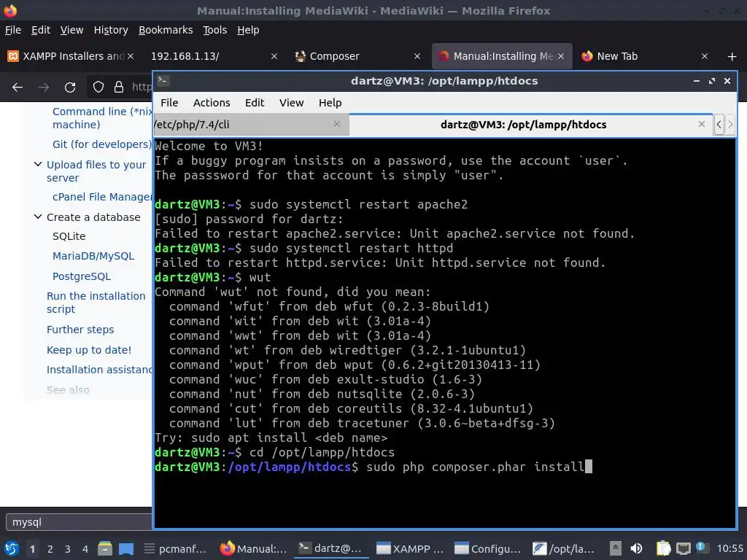Close the Manual:Installing MediaWiki tab
The height and width of the screenshot is (560, 747).
561,56
